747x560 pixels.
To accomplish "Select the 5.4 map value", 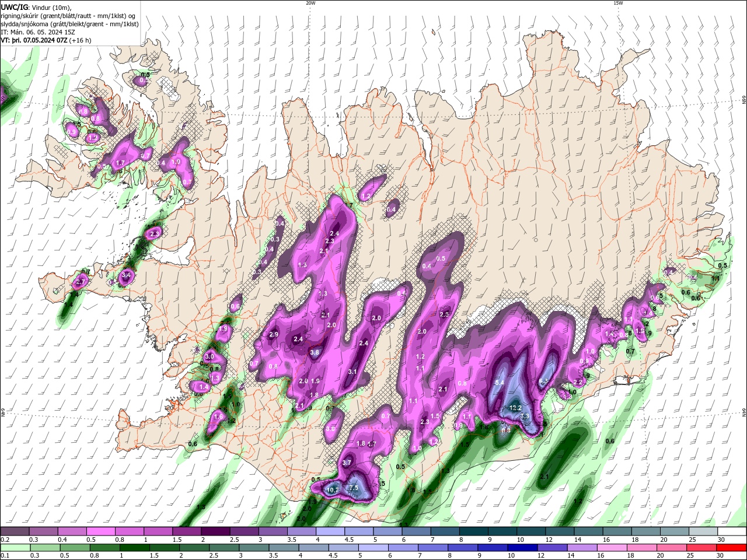I will [499, 383].
